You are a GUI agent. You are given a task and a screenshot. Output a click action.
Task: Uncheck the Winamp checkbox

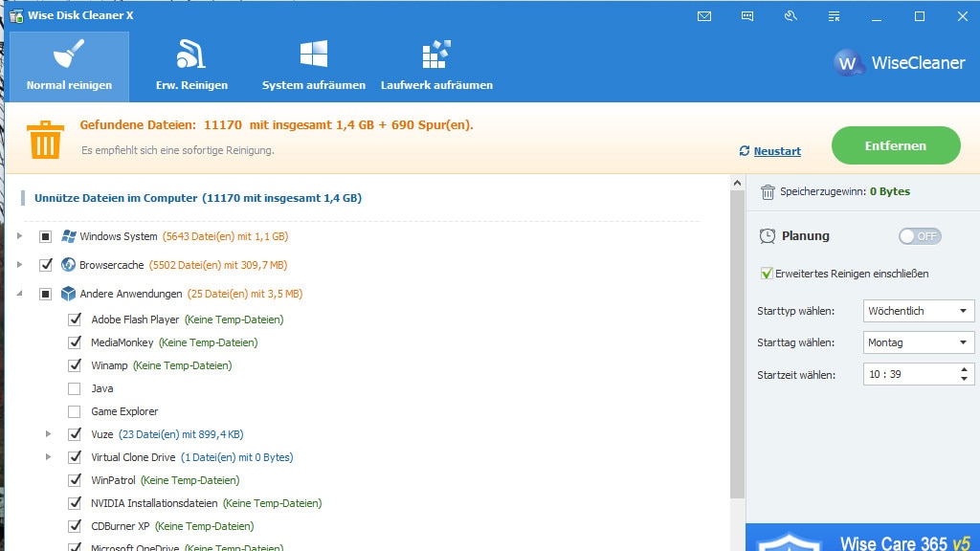pos(75,365)
